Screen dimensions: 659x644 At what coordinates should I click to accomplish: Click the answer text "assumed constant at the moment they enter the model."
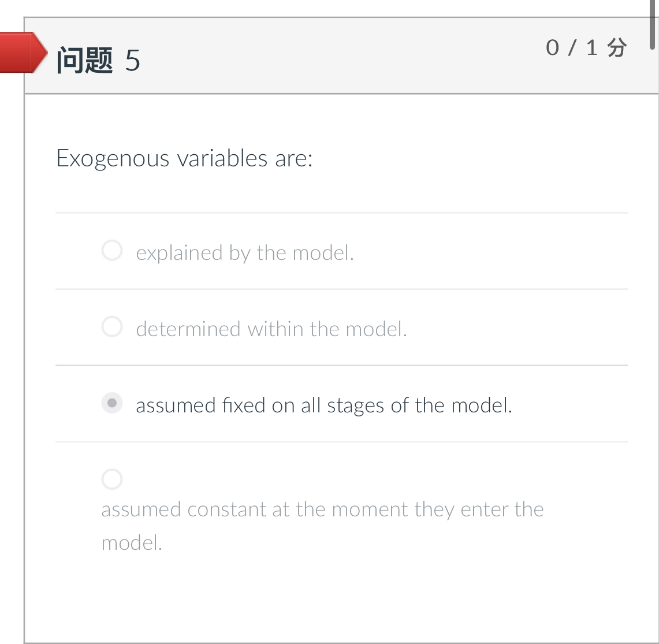pyautogui.click(x=322, y=509)
